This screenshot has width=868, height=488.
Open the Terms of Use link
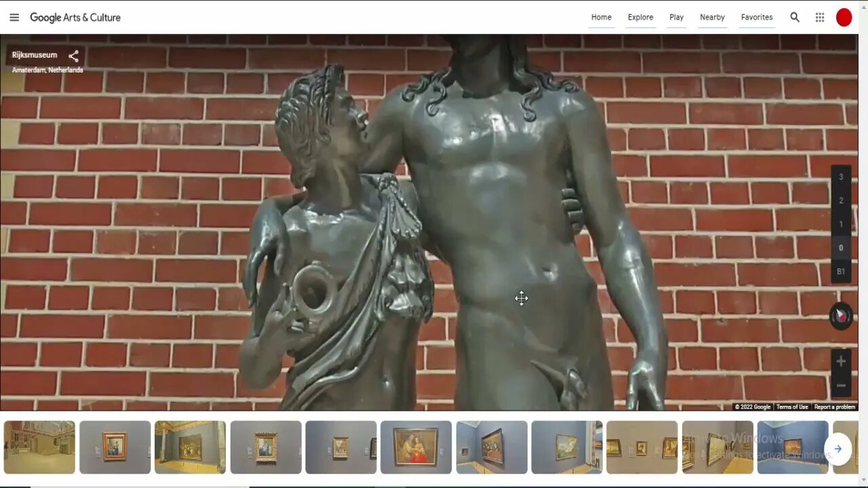[792, 407]
